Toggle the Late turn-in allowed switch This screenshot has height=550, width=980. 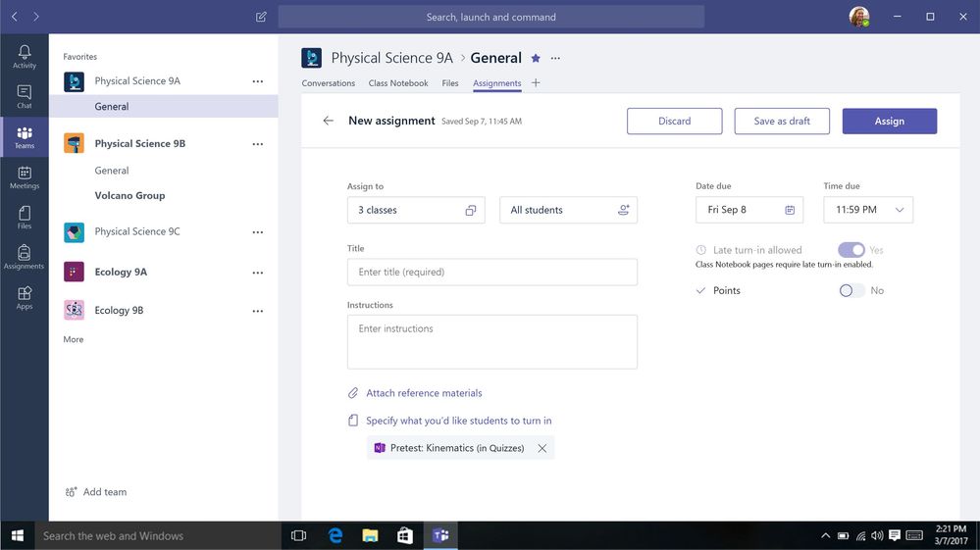coord(851,250)
